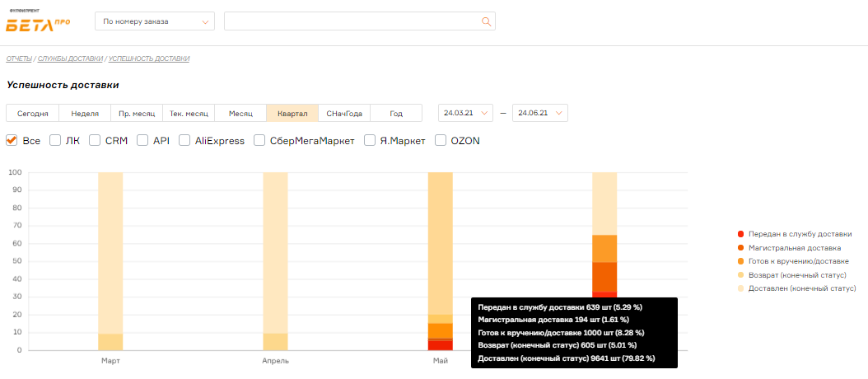Viewport: 868px width, 379px height.
Task: Click the 50 value on the Y axis
Action: [x=17, y=261]
